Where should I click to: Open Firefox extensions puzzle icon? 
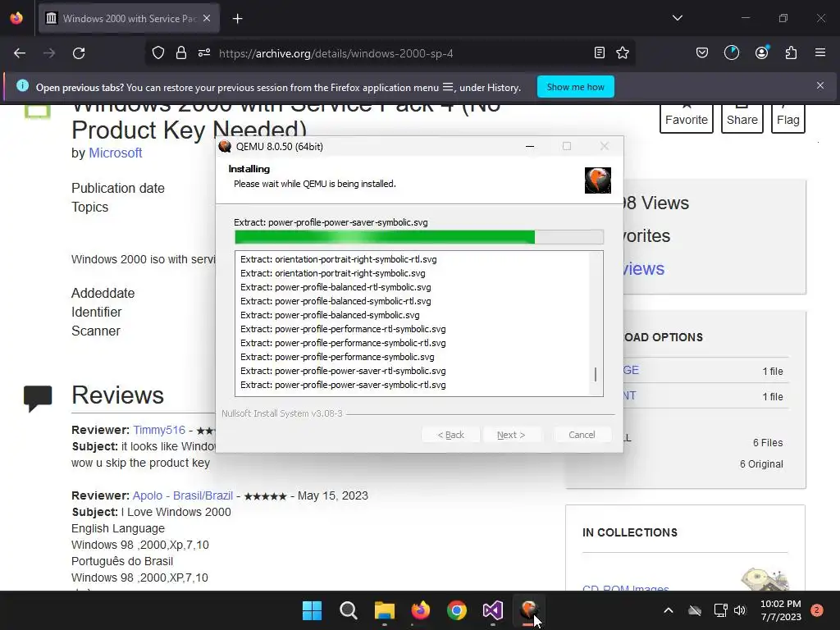click(791, 52)
